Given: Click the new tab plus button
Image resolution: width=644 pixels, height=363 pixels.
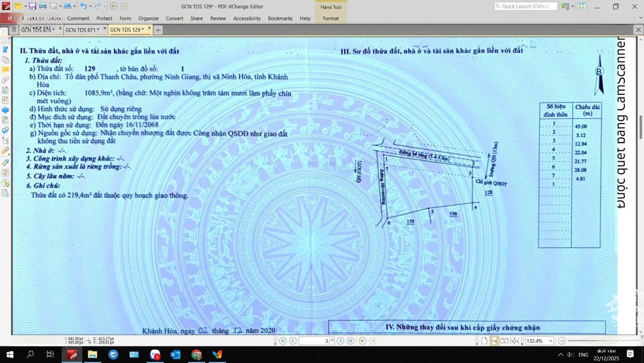Looking at the screenshot, I should (158, 30).
